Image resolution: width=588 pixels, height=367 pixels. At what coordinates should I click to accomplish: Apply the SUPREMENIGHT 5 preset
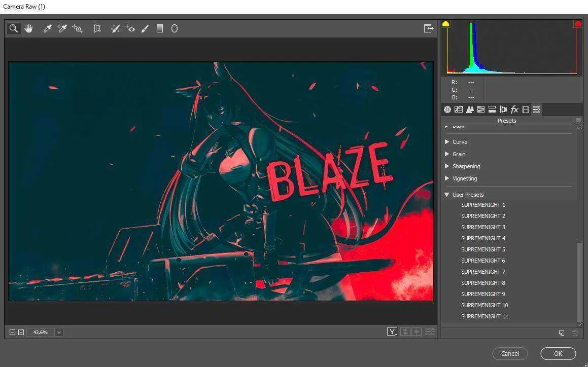click(483, 249)
